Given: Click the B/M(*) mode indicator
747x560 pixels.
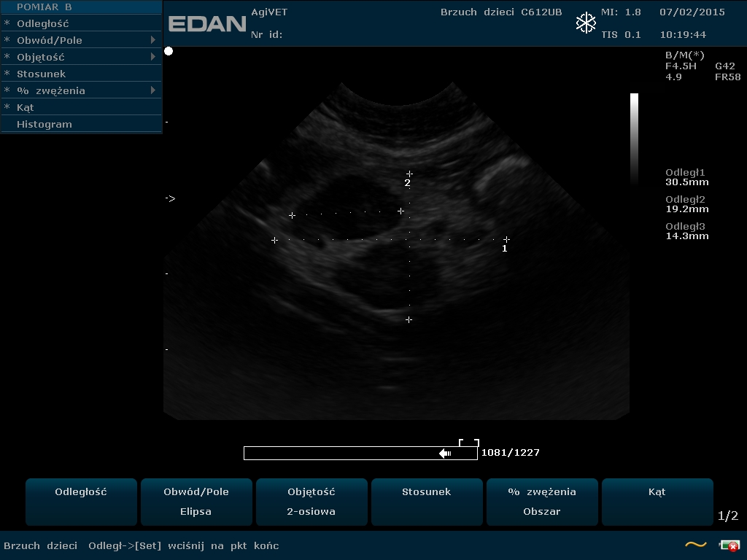Looking at the screenshot, I should (x=684, y=55).
